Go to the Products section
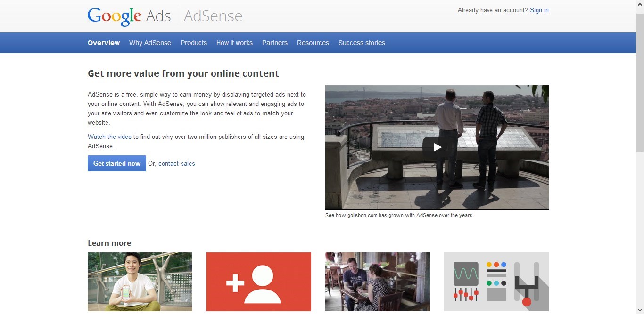The height and width of the screenshot is (314, 644). point(194,43)
